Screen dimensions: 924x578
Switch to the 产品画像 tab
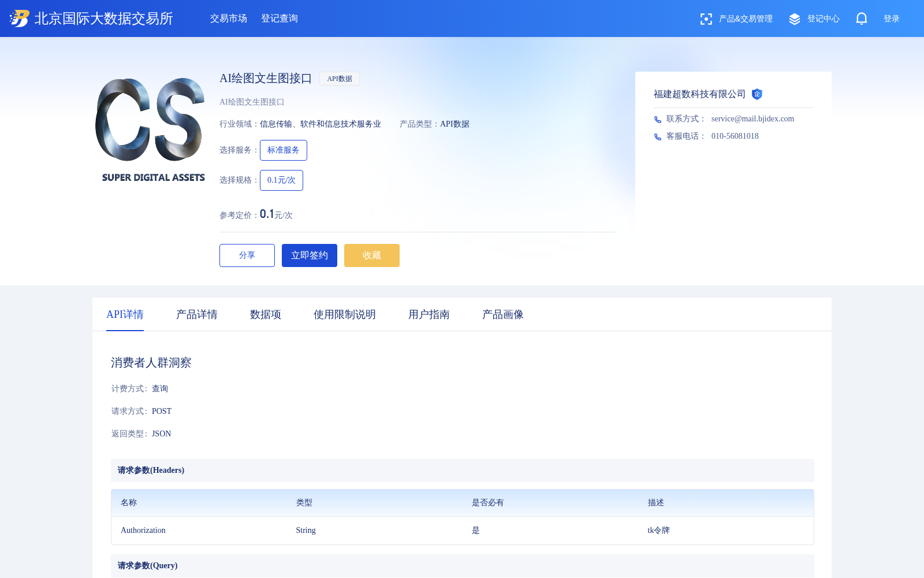(503, 314)
